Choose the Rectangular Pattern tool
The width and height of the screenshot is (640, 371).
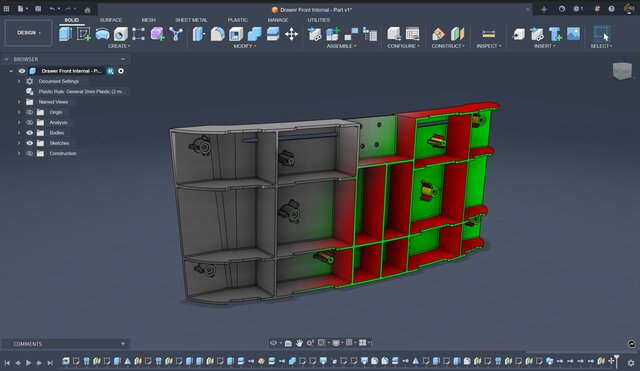point(139,34)
